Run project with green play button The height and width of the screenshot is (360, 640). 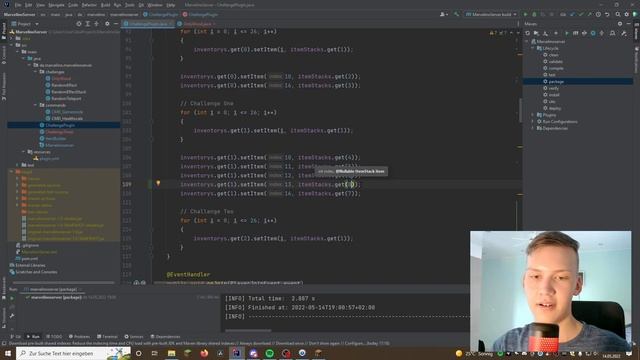coord(525,14)
